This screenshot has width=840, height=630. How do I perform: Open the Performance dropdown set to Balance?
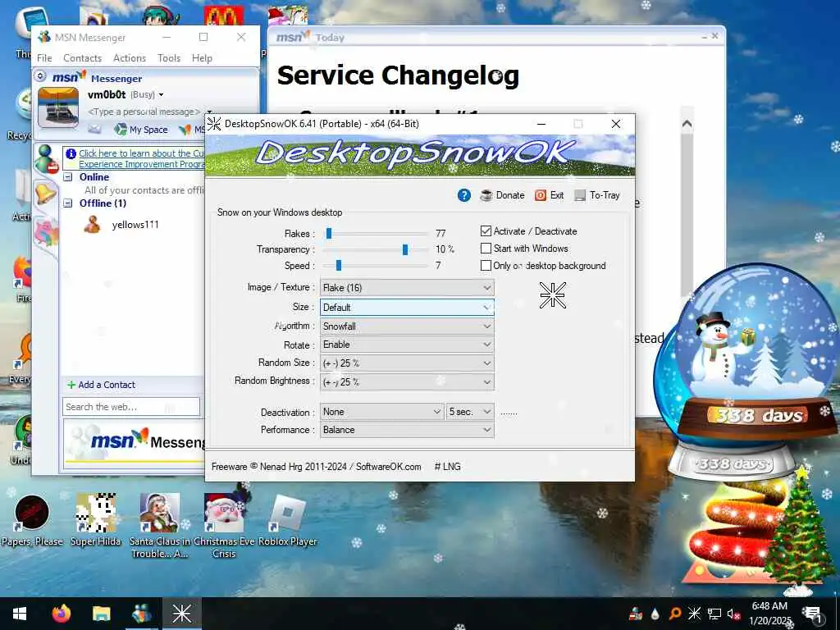click(407, 430)
